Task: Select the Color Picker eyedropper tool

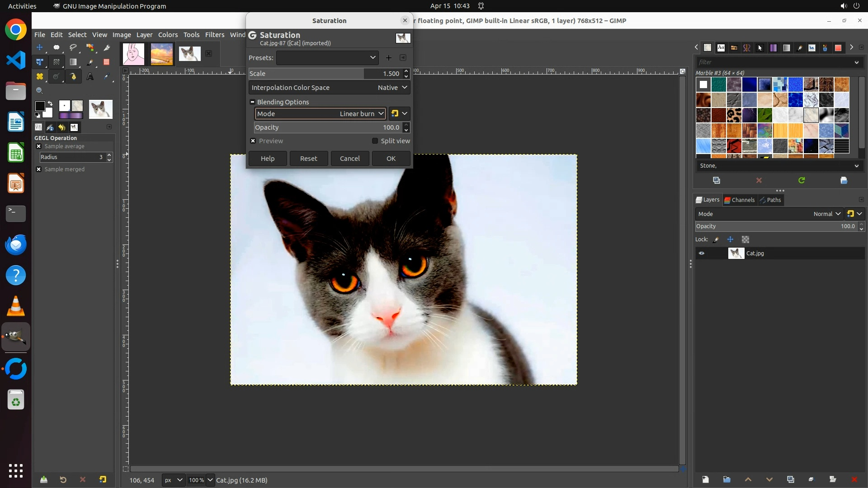Action: click(107, 77)
